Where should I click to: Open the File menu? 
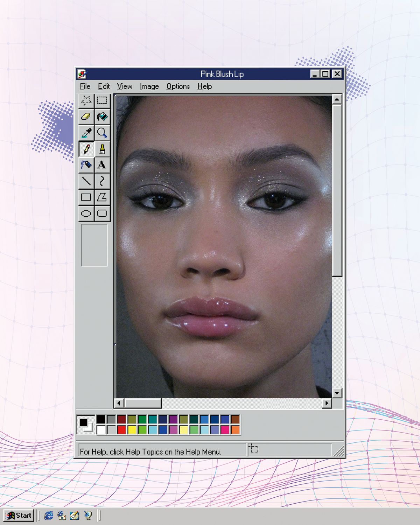click(85, 86)
